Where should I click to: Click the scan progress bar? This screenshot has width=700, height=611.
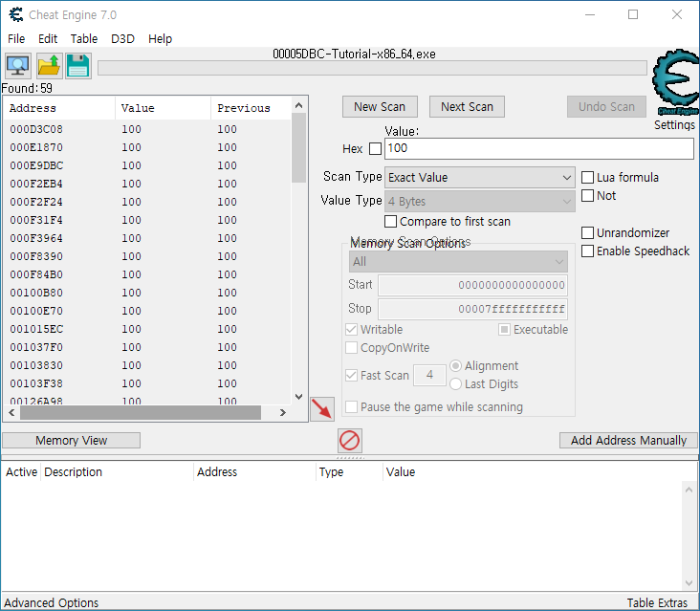point(372,68)
